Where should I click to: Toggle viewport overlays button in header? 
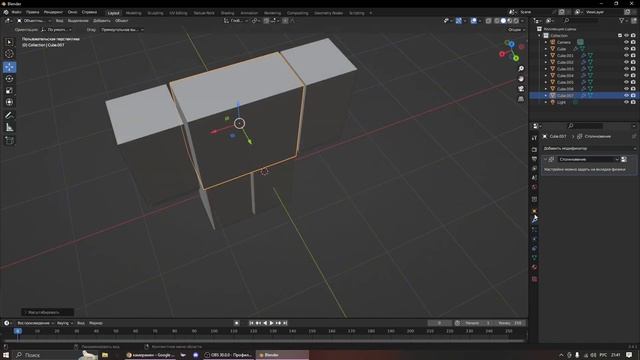pyautogui.click(x=473, y=20)
